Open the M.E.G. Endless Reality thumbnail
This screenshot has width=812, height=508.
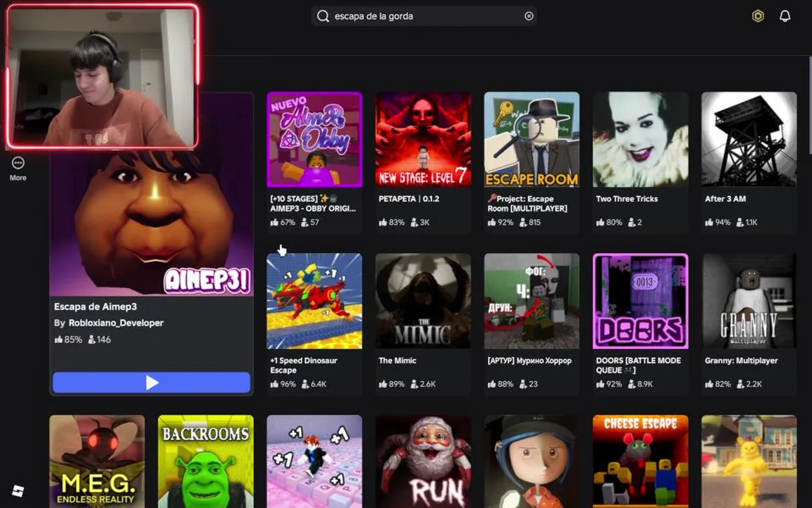click(97, 461)
